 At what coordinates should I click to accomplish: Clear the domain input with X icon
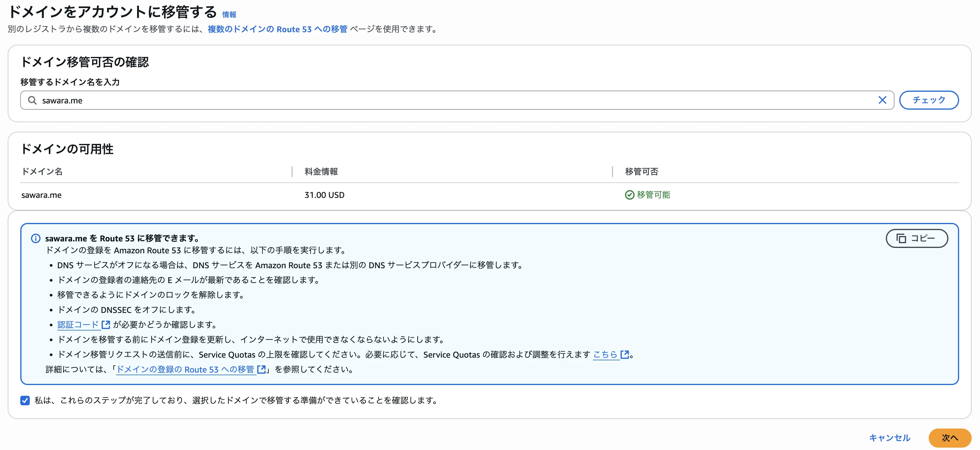[x=882, y=100]
